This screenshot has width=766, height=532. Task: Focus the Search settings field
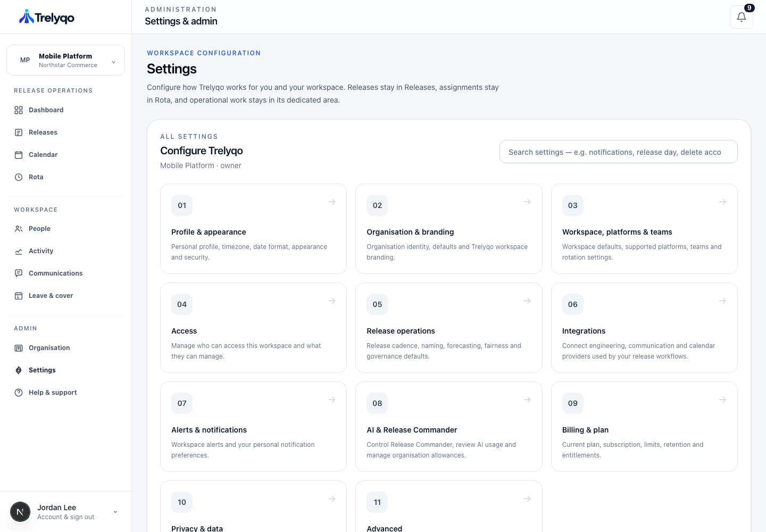click(619, 152)
